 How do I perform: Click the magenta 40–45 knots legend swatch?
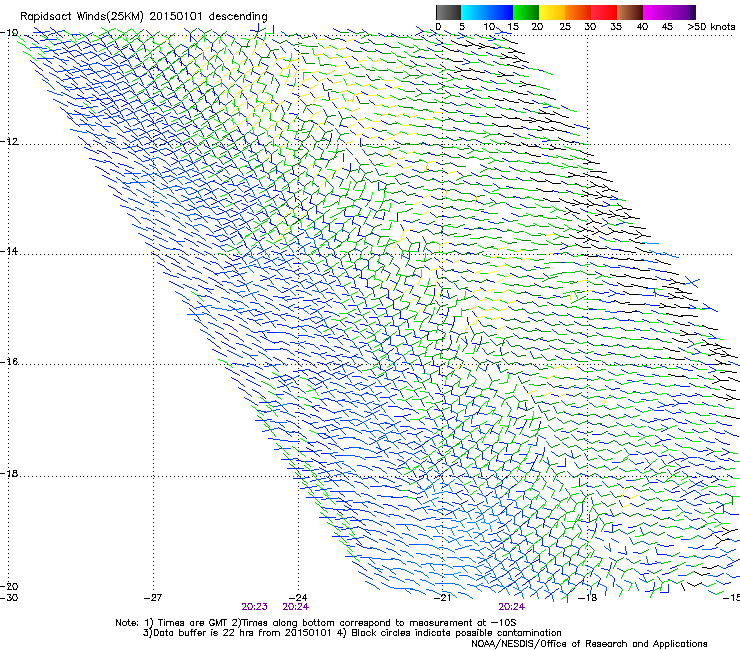[656, 12]
